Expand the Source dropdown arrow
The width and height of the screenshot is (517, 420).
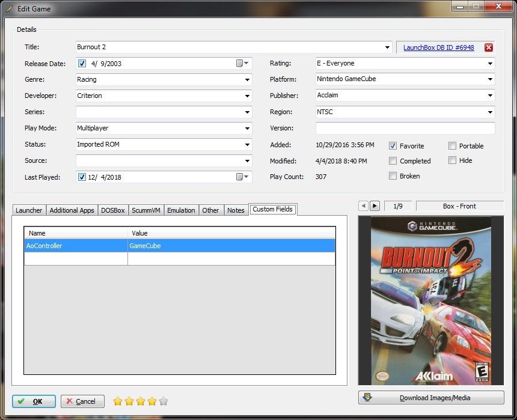click(x=247, y=161)
